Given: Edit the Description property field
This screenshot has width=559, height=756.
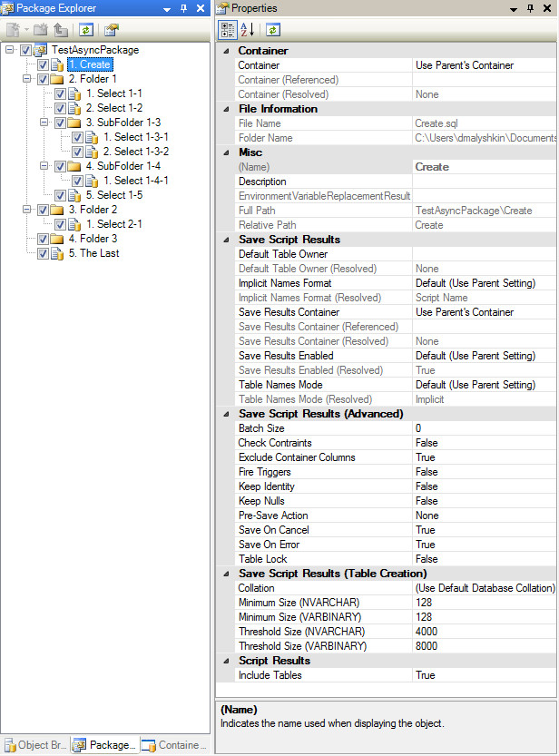Looking at the screenshot, I should click(485, 182).
